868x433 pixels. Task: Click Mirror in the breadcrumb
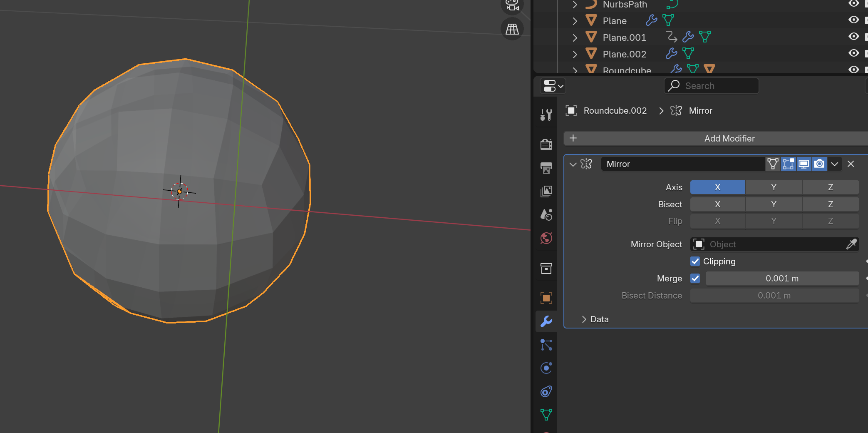(700, 111)
